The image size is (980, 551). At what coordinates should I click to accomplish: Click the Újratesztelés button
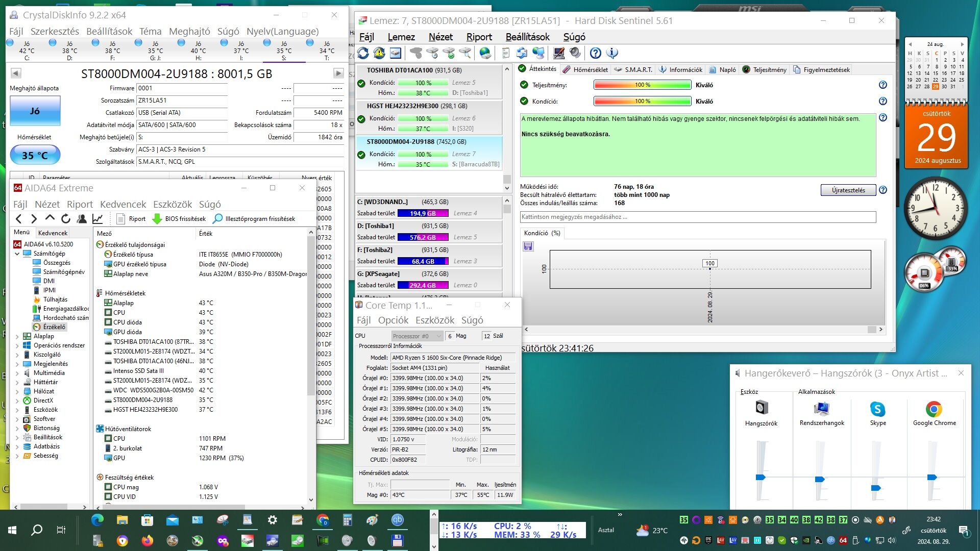[x=848, y=190]
